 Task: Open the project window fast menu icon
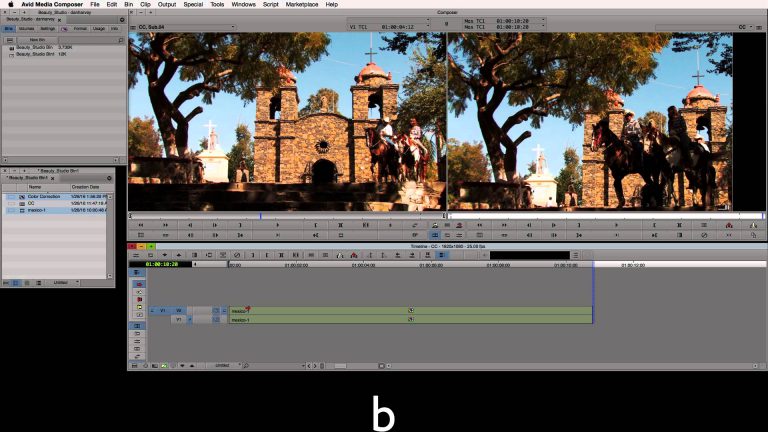(122, 19)
